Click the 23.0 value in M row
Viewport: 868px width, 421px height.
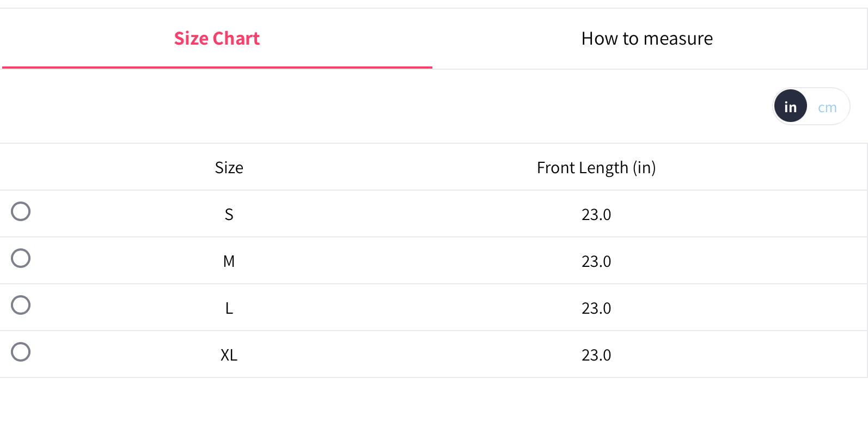pyautogui.click(x=596, y=261)
